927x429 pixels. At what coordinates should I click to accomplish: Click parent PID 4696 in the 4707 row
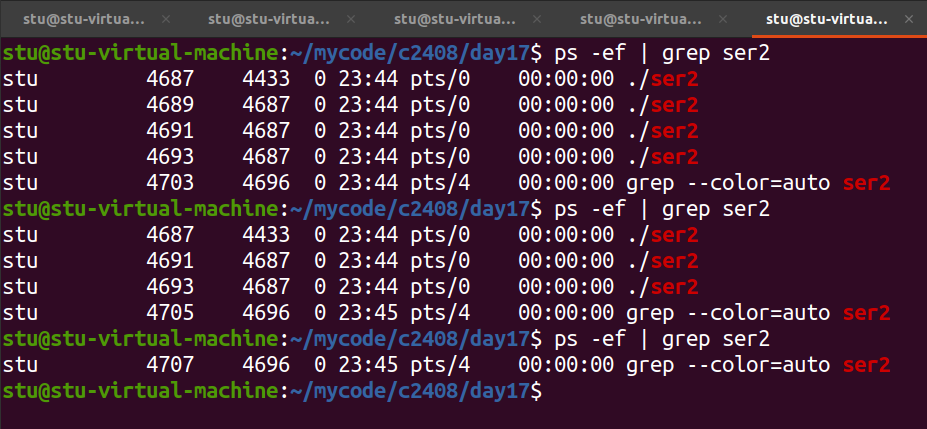click(x=266, y=365)
